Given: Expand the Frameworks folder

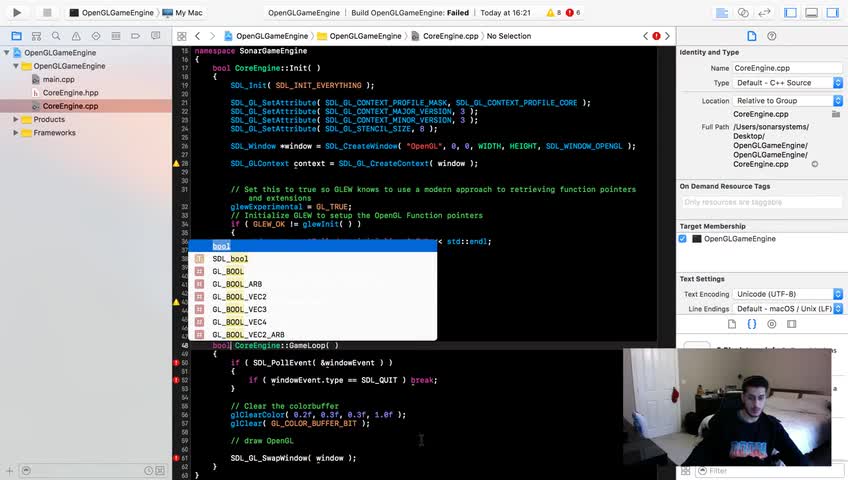Looking at the screenshot, I should pyautogui.click(x=16, y=133).
